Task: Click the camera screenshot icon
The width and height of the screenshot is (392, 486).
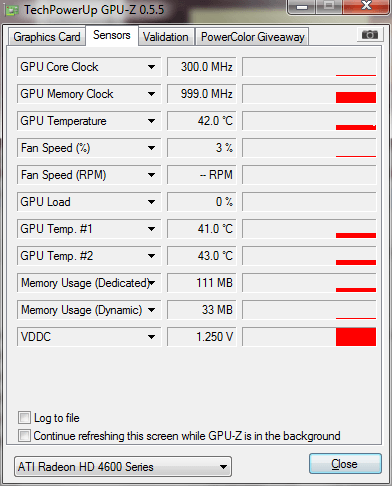Action: [x=369, y=35]
